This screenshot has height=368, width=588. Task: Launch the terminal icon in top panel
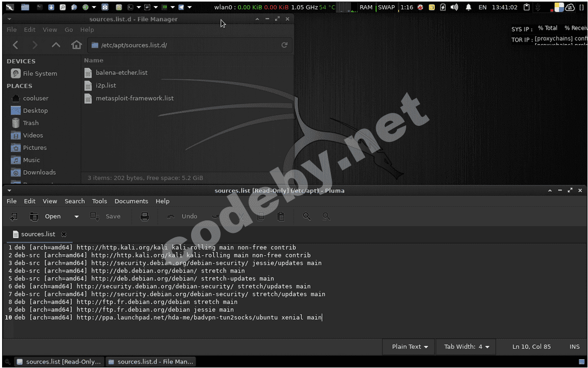[40, 7]
